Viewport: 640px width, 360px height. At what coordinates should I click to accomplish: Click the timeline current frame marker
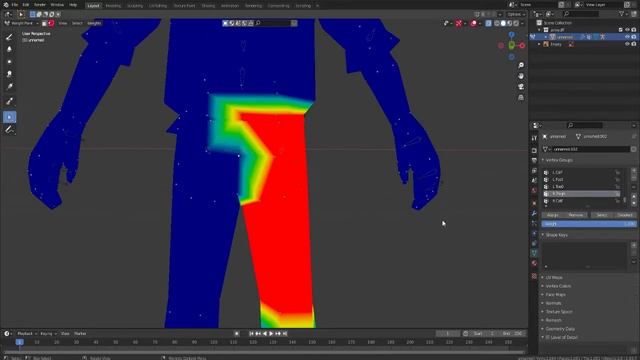pos(19,342)
